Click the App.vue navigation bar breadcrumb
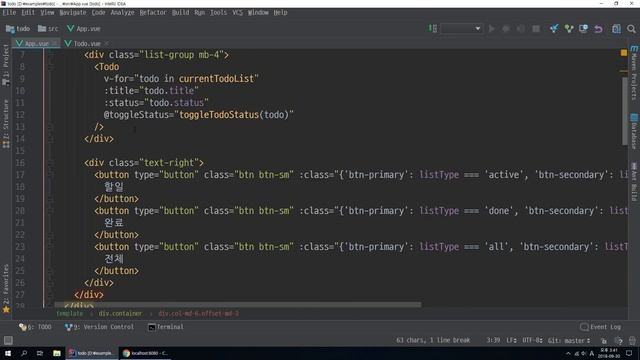This screenshot has height=360, width=640. coord(84,29)
